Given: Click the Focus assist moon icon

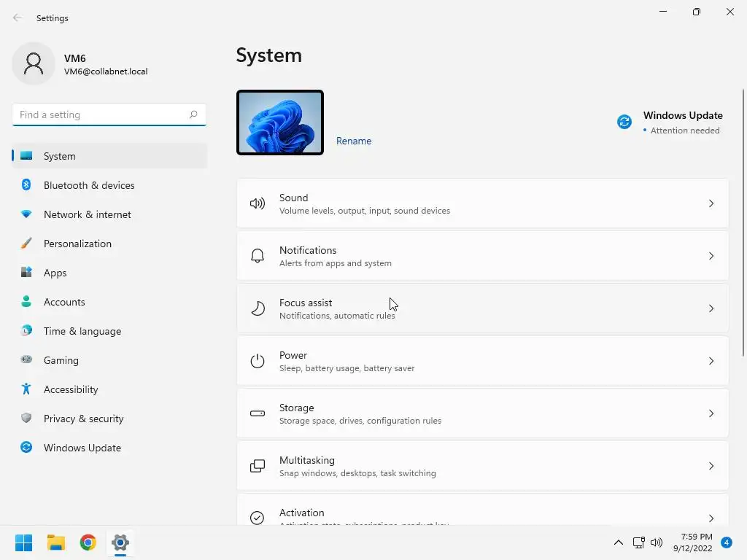Looking at the screenshot, I should click(x=258, y=308).
